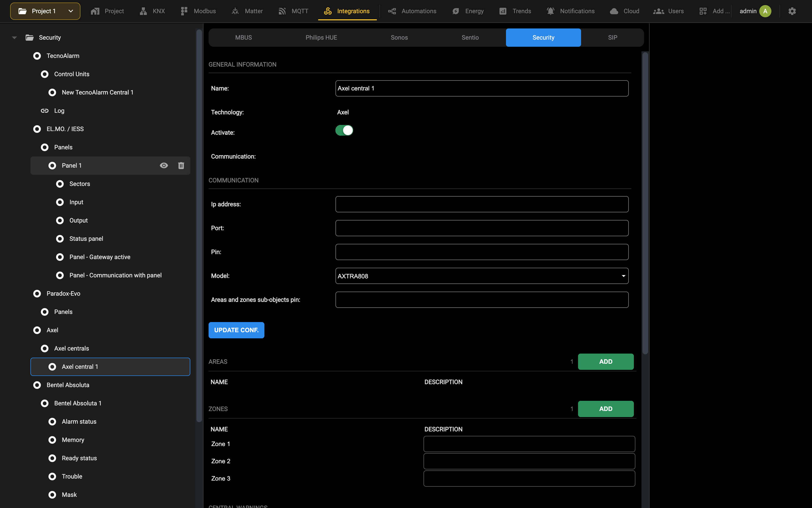Open the Trends chart icon
Viewport: 812px width, 508px height.
click(503, 11)
